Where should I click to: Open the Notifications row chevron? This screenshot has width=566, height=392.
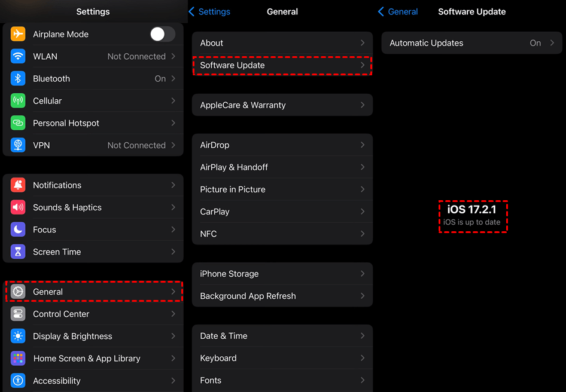click(x=174, y=185)
